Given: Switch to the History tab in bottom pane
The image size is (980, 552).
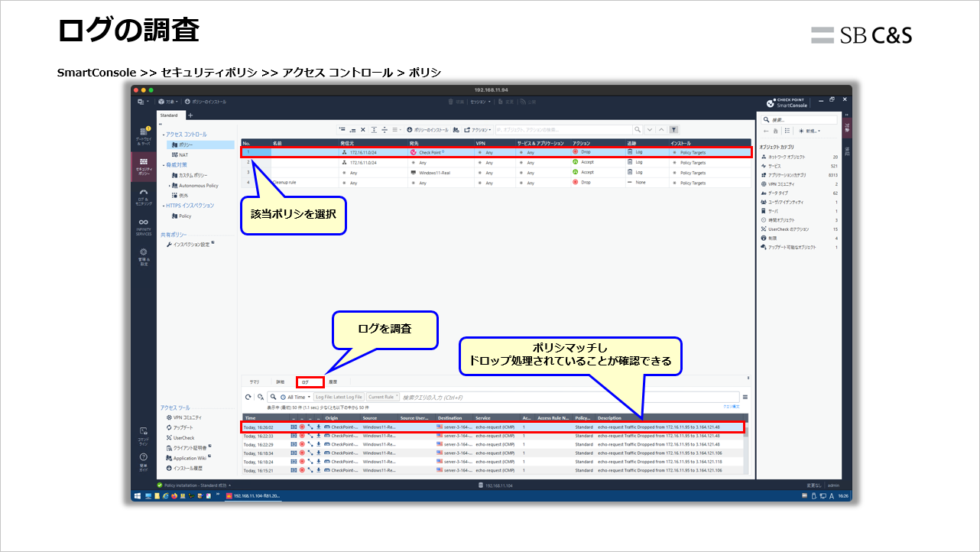Looking at the screenshot, I should point(332,381).
